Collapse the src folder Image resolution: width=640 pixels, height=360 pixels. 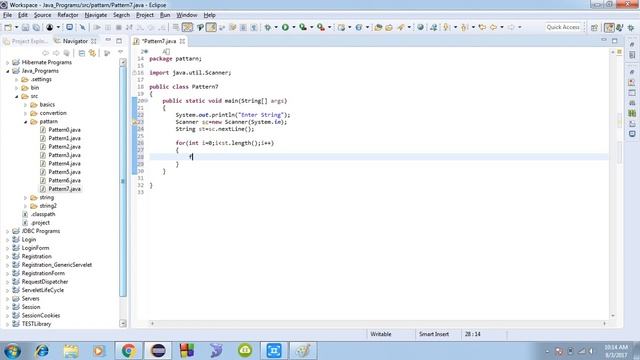pos(17,96)
